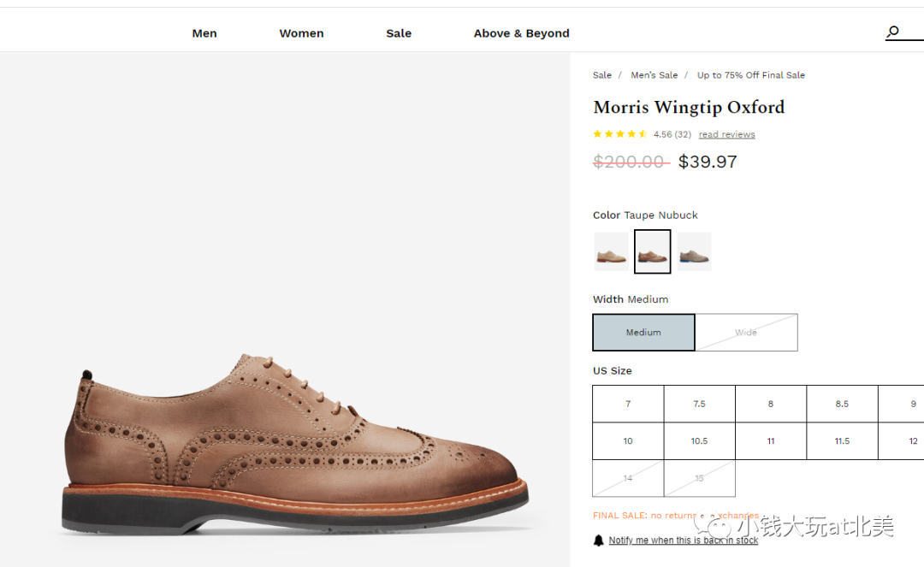
Task: Select US size 10
Action: (x=628, y=441)
